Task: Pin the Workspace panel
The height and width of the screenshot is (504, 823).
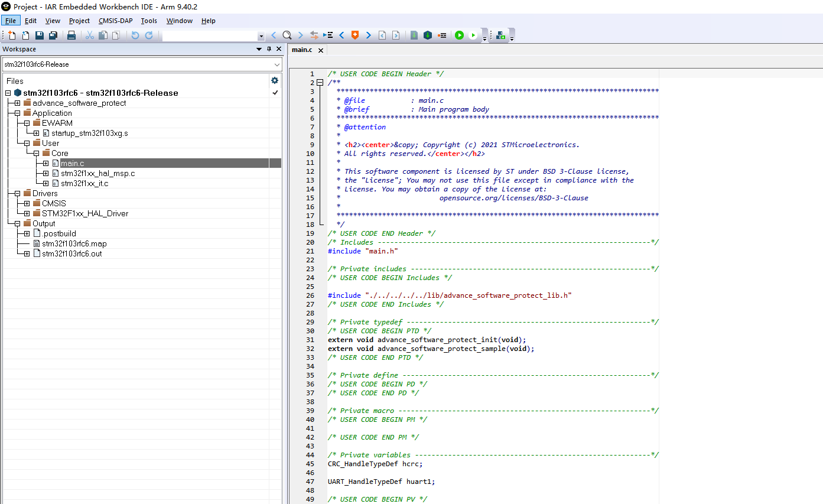Action: [x=269, y=49]
